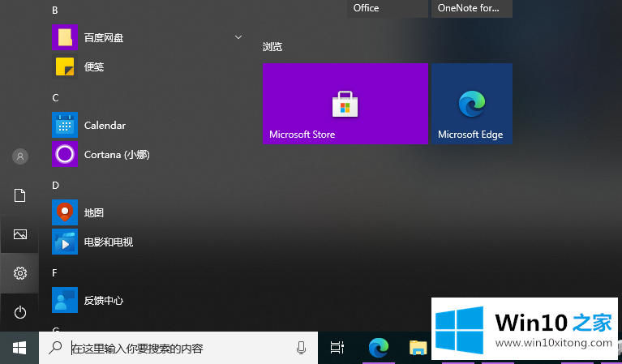The width and height of the screenshot is (622, 364).
Task: Open Settings gear in Start sidebar
Action: tap(19, 273)
